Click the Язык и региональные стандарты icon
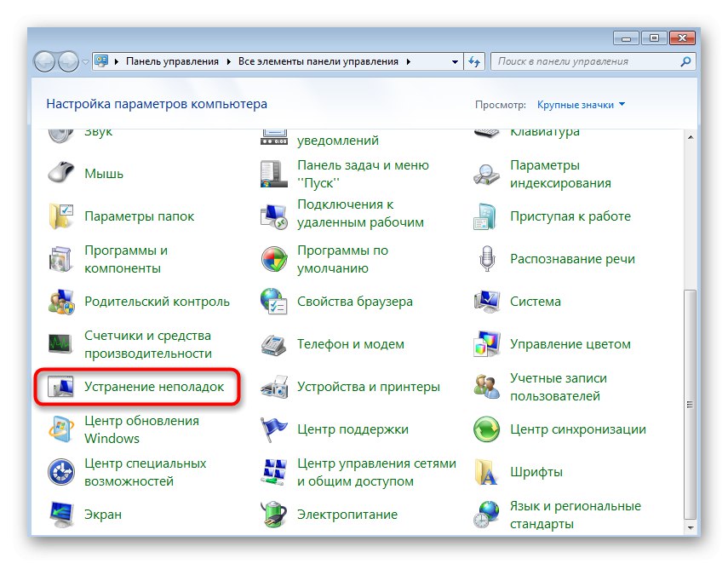This screenshot has width=728, height=564. (x=486, y=515)
